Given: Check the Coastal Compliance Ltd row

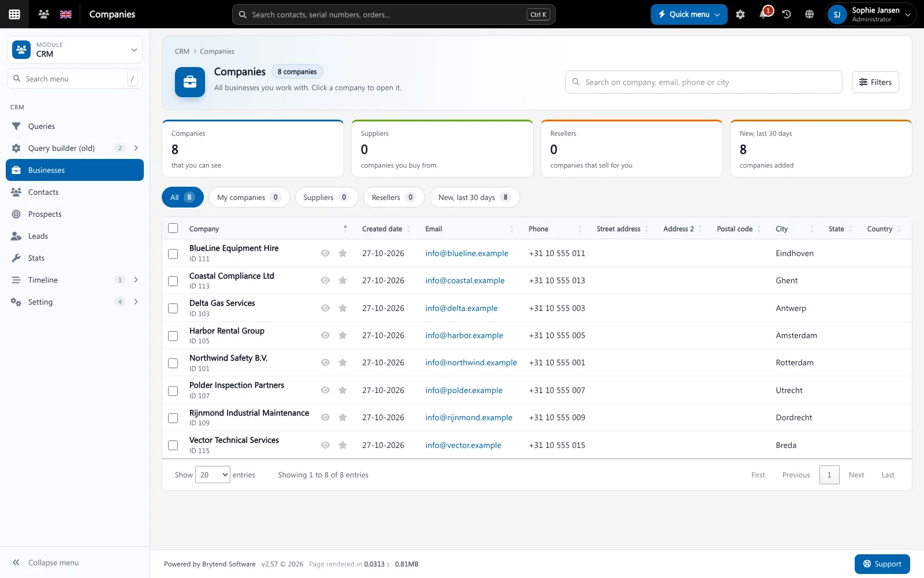Looking at the screenshot, I should click(173, 281).
